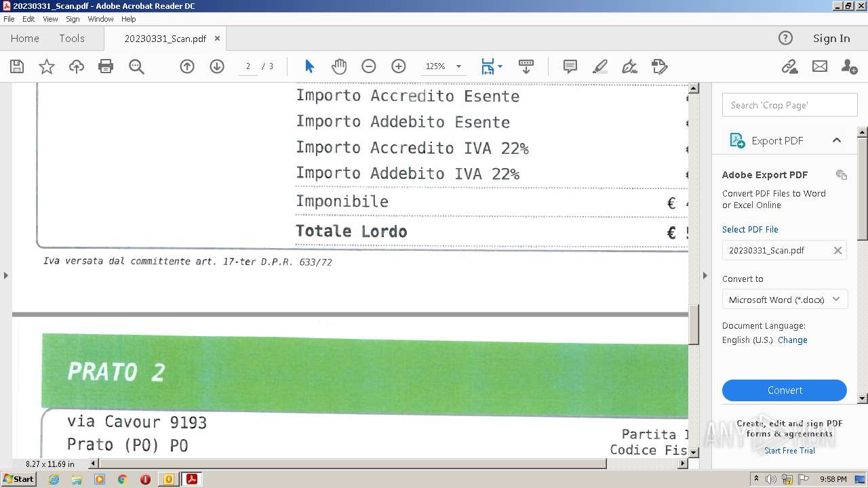Print the document with printer icon
The height and width of the screenshot is (488, 868).
point(106,66)
